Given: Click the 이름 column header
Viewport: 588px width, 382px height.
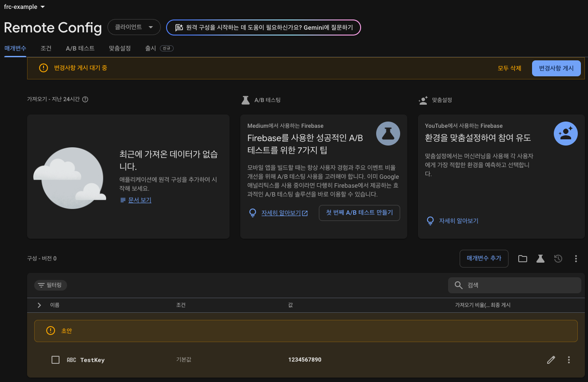Looking at the screenshot, I should [55, 305].
